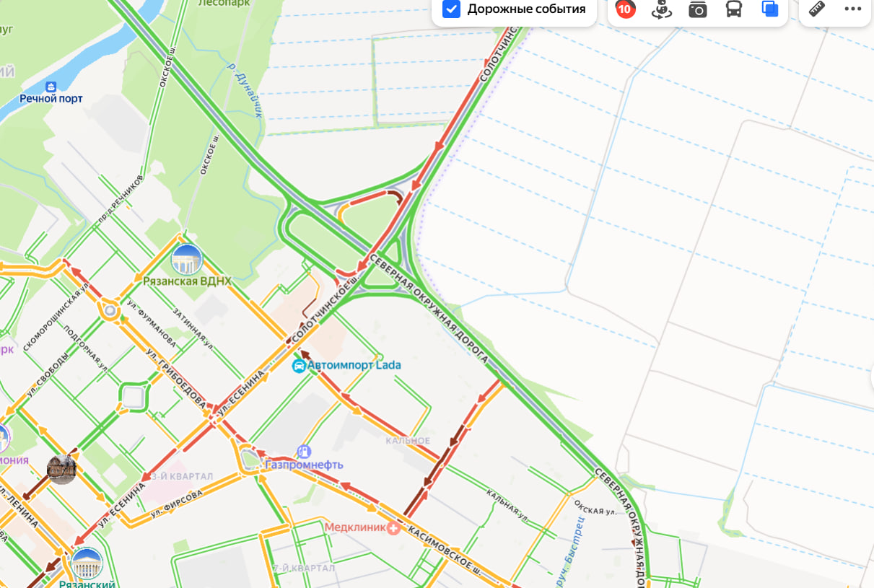The image size is (874, 588).
Task: Open the traffic level indicator showing 10
Action: tap(626, 9)
